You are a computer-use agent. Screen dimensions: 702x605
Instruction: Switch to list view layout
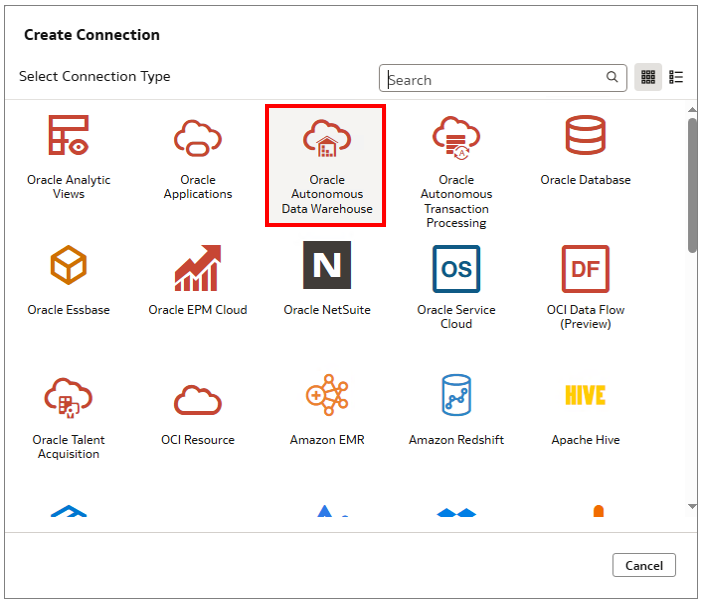(676, 77)
